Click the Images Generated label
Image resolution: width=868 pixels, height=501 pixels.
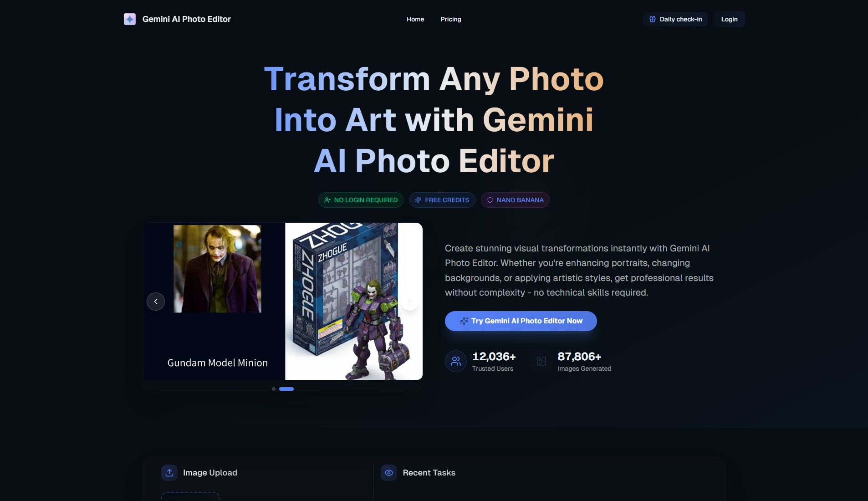584,368
